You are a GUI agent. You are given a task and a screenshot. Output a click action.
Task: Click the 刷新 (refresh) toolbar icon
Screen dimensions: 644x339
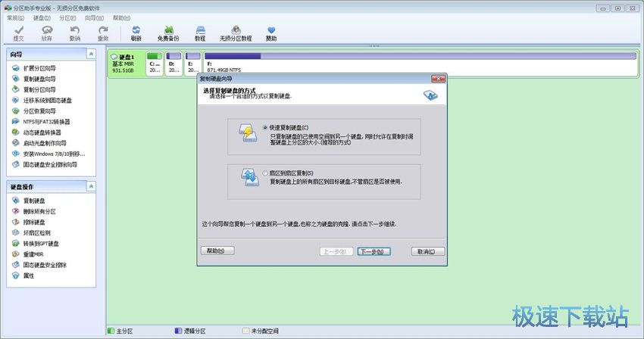136,33
